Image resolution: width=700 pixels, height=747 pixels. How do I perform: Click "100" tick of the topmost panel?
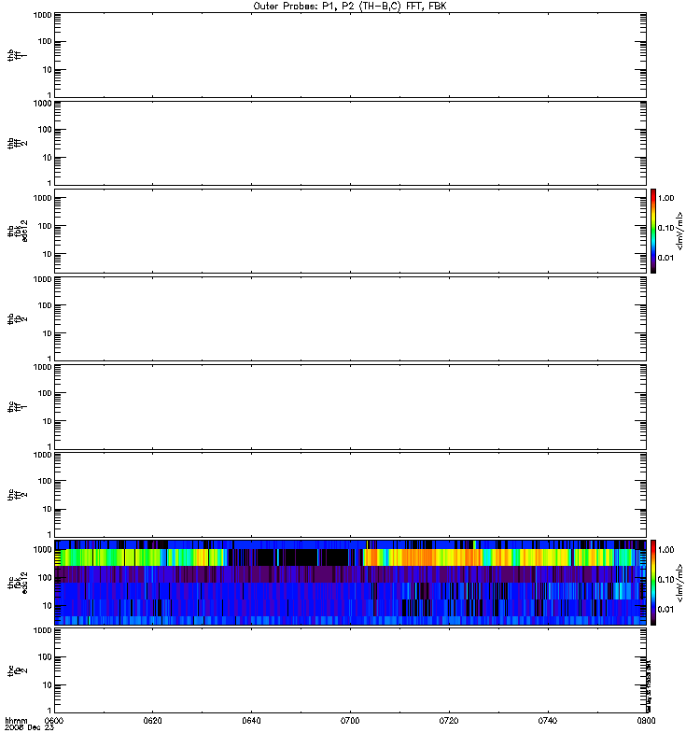pyautogui.click(x=45, y=42)
